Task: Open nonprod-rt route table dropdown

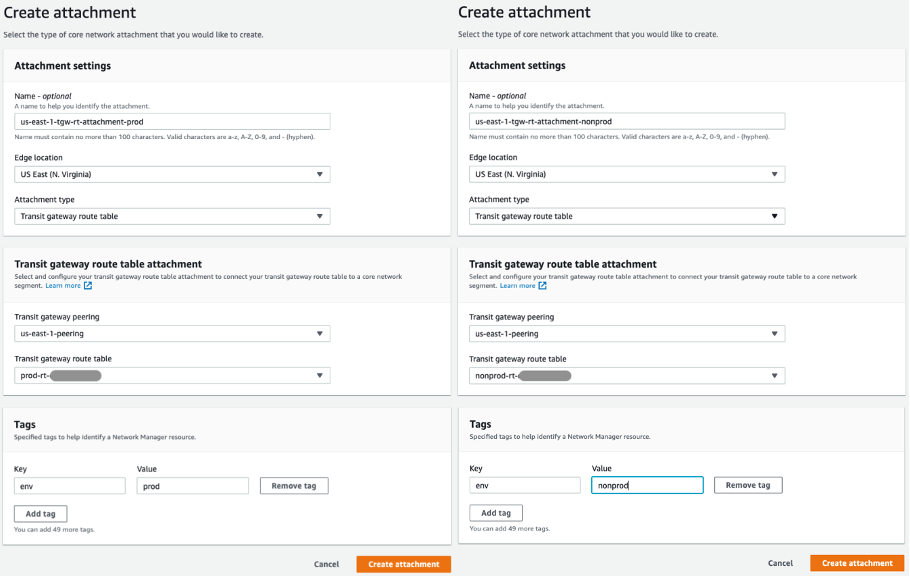Action: pyautogui.click(x=627, y=376)
